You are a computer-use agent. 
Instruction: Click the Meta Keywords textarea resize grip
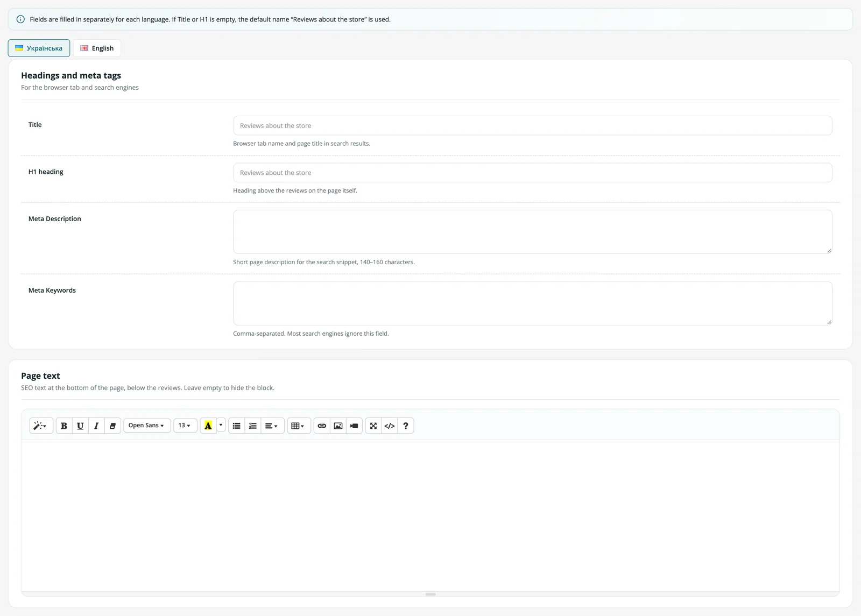[x=829, y=322]
